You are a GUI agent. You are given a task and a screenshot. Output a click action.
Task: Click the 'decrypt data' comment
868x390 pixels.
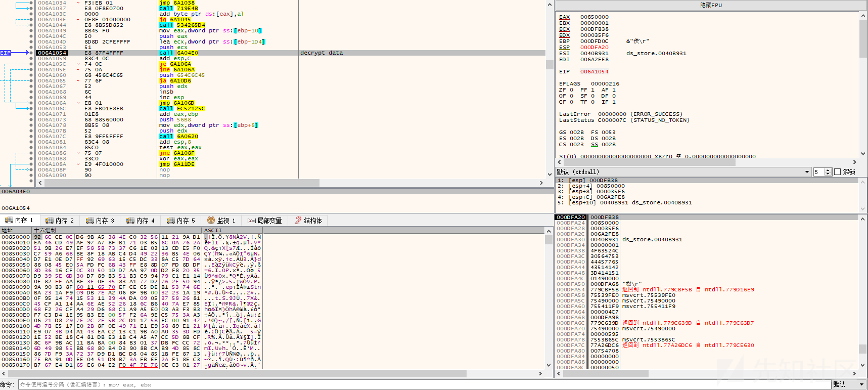[x=322, y=53]
